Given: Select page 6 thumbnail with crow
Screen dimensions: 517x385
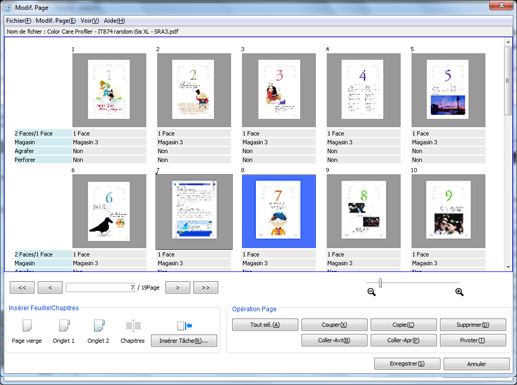Looking at the screenshot, I should [x=109, y=211].
